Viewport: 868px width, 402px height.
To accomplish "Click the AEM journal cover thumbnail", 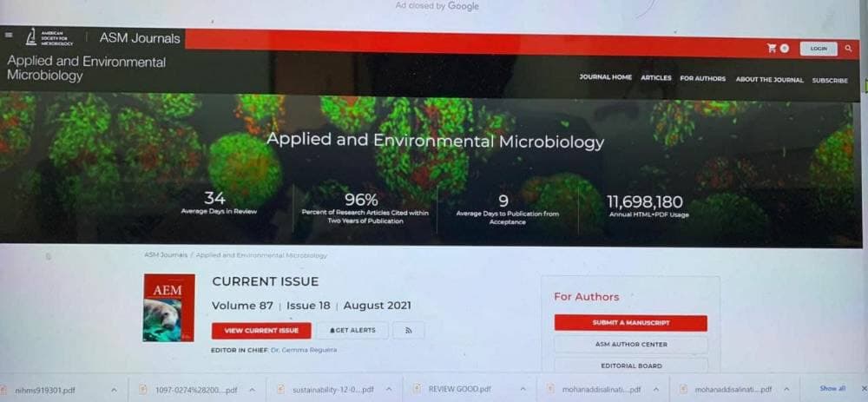I will pos(169,307).
